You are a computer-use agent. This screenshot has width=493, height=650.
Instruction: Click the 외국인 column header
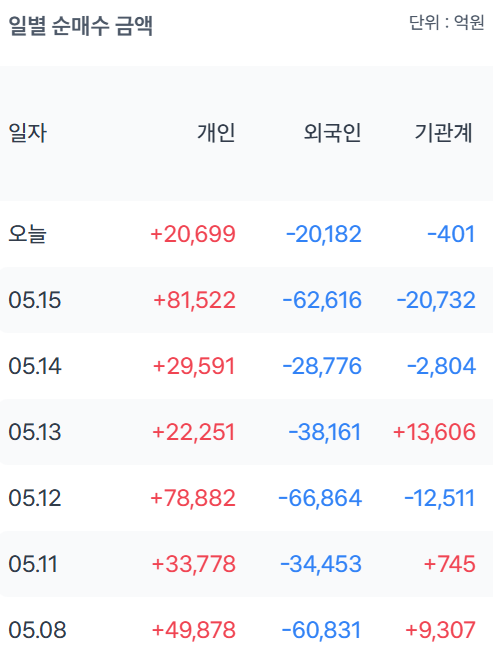coord(332,133)
